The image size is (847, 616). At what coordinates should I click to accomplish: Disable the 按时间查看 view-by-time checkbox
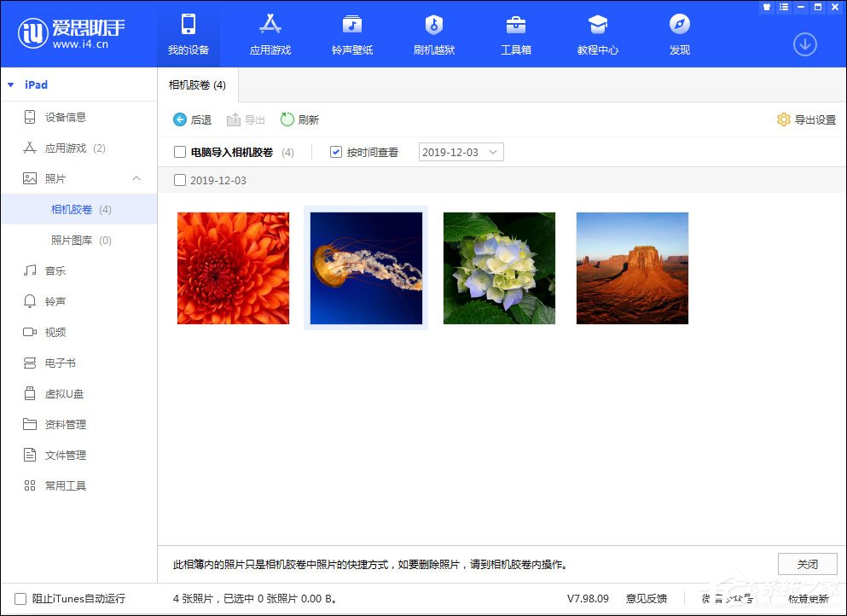coord(335,152)
